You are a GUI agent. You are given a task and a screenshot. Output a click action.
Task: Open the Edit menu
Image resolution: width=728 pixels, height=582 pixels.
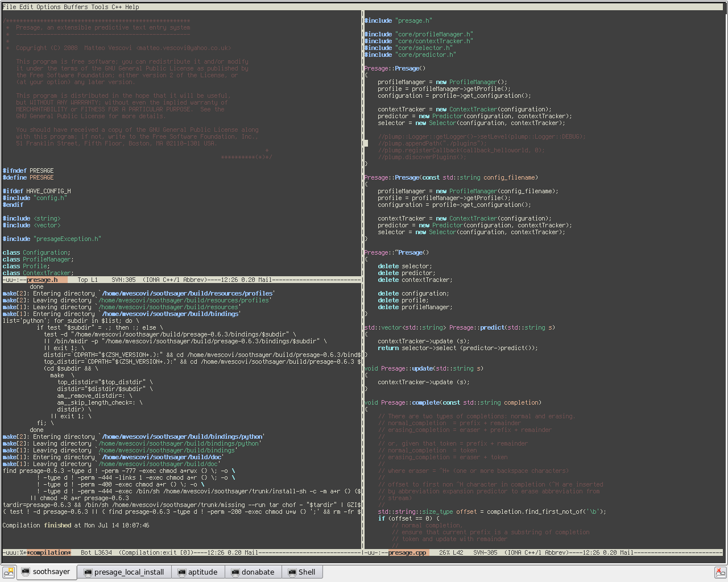26,7
